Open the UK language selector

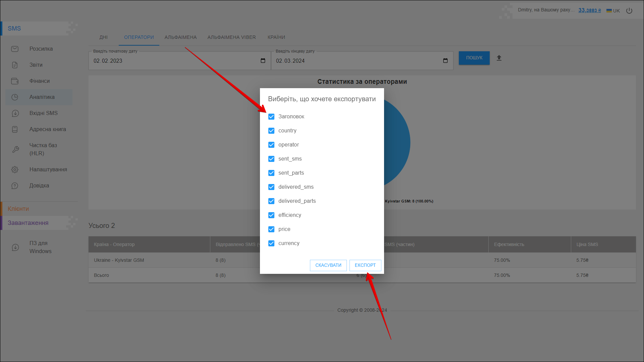(x=613, y=11)
